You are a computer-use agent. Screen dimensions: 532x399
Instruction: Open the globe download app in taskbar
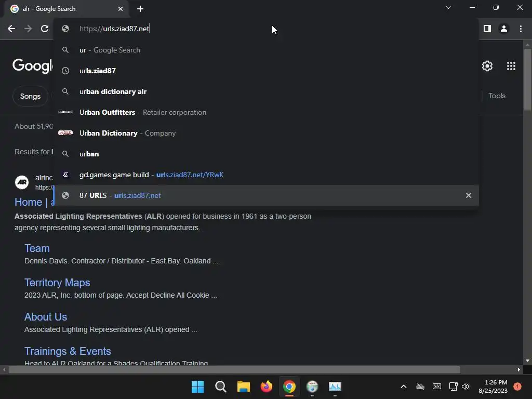(312, 387)
